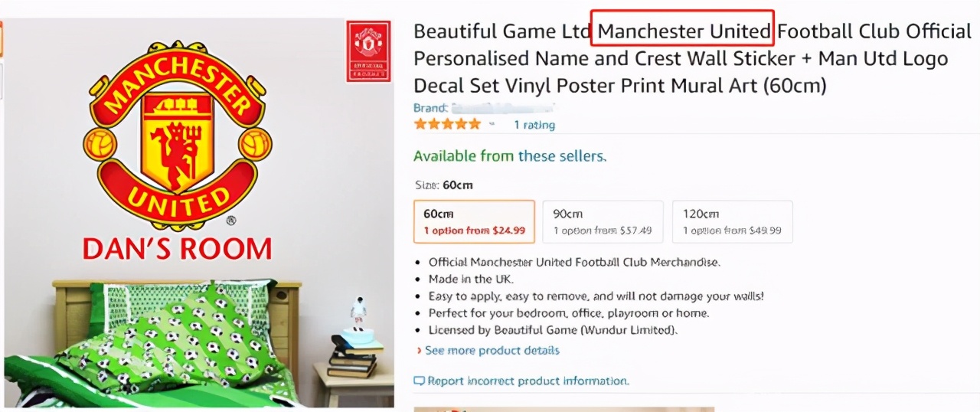
Task: Choose the 90cm size option
Action: point(603,221)
